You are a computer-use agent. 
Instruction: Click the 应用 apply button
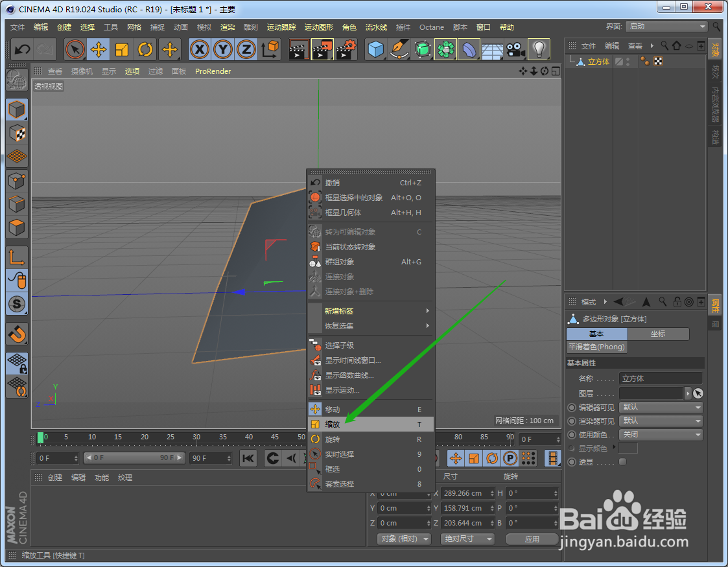click(532, 538)
